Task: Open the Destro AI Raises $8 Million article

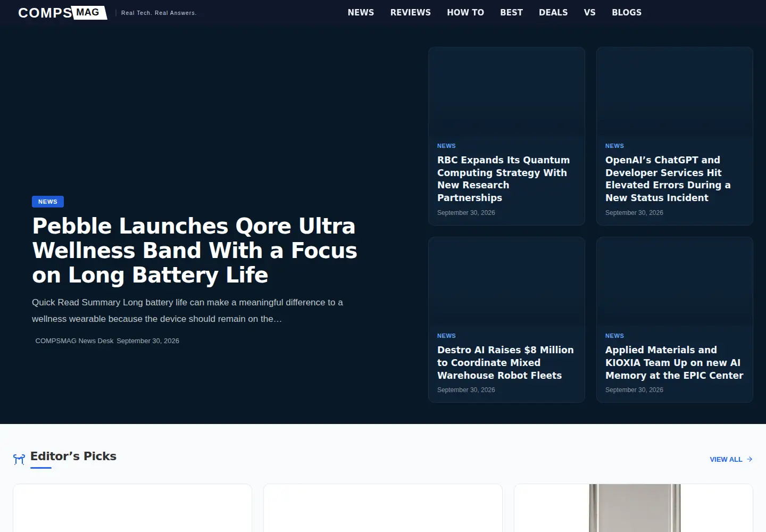Action: point(505,363)
